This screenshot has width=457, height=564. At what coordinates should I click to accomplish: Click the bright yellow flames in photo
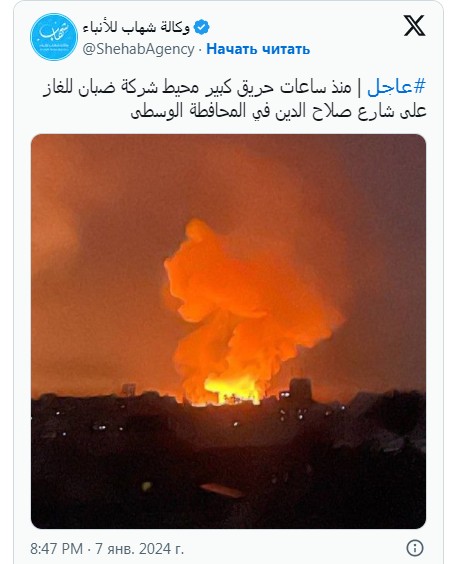(x=232, y=390)
